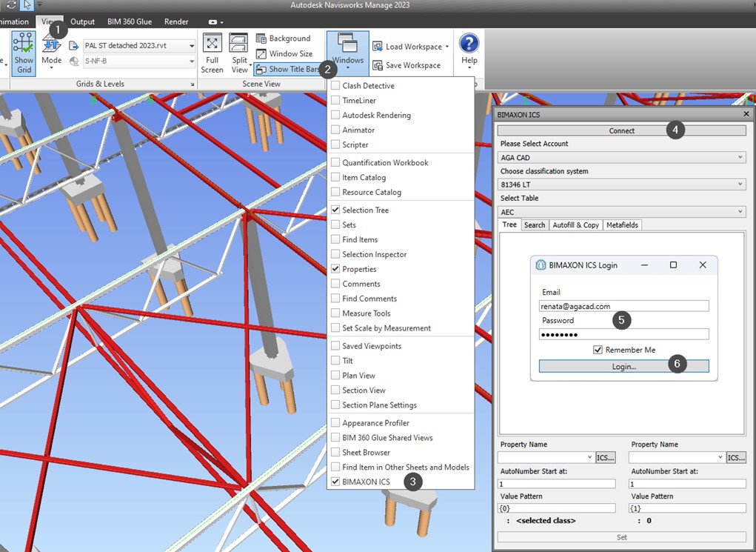
Task: Open Grids & Levels panel launcher arrow
Action: (x=192, y=84)
